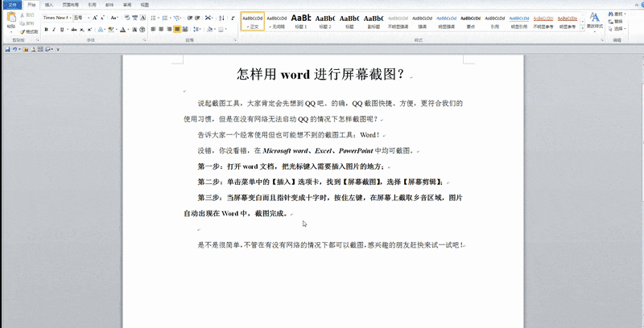The image size is (644, 328).
Task: Expand the Styles gallery with the More arrow
Action: (x=582, y=29)
